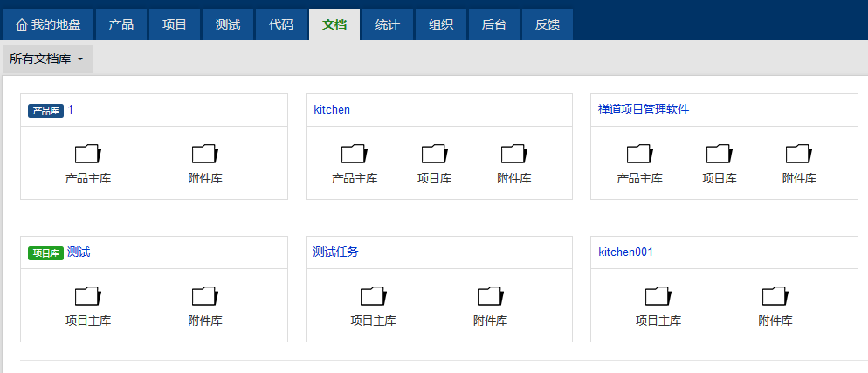Screen dimensions: 868x373
Task: Open 附件库 folder in project 测试
Action: [205, 306]
